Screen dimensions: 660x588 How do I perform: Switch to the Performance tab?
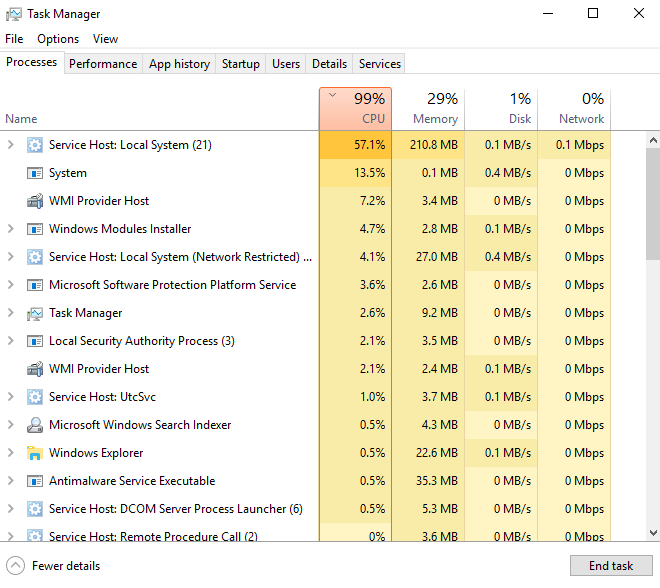point(103,64)
